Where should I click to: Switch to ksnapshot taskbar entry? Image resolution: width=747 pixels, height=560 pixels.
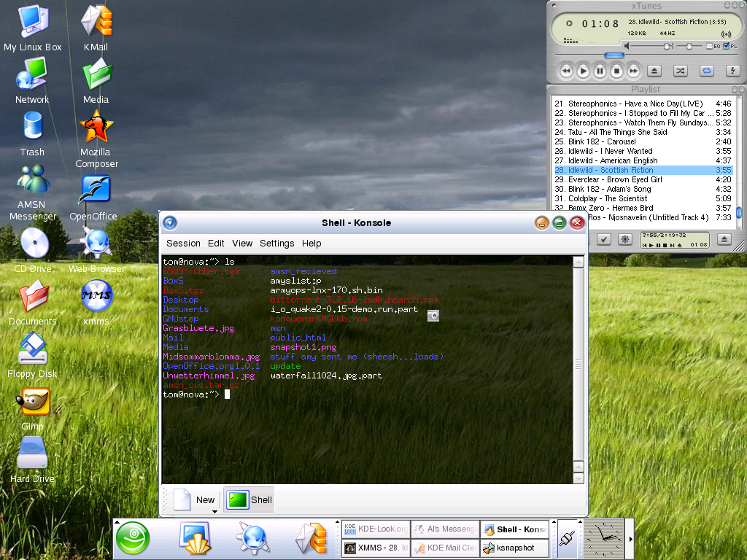514,548
